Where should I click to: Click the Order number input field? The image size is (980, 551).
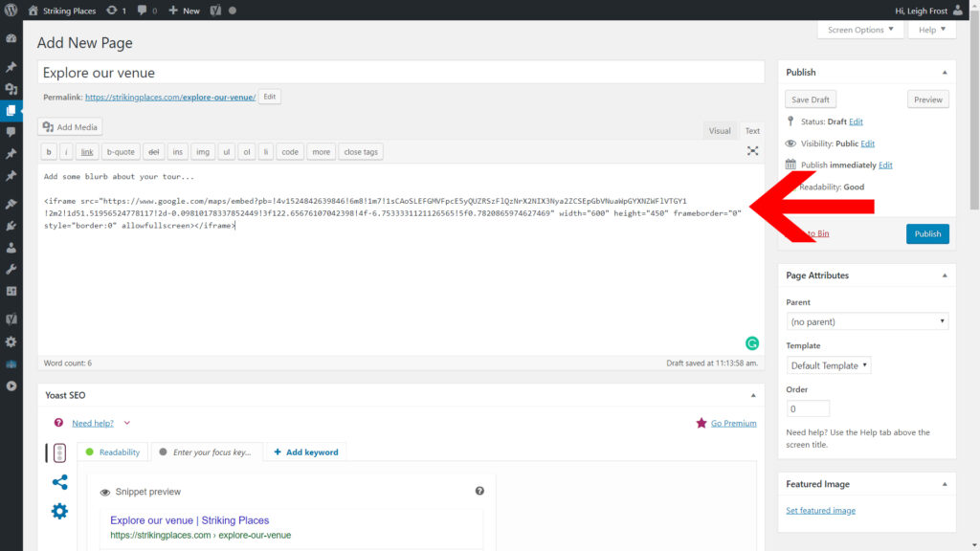(808, 408)
